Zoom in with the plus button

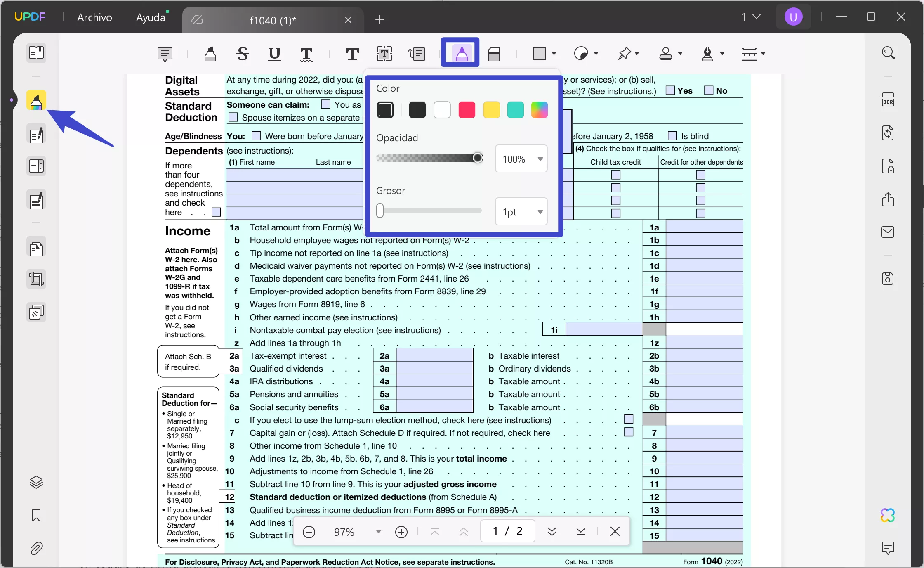[401, 532]
